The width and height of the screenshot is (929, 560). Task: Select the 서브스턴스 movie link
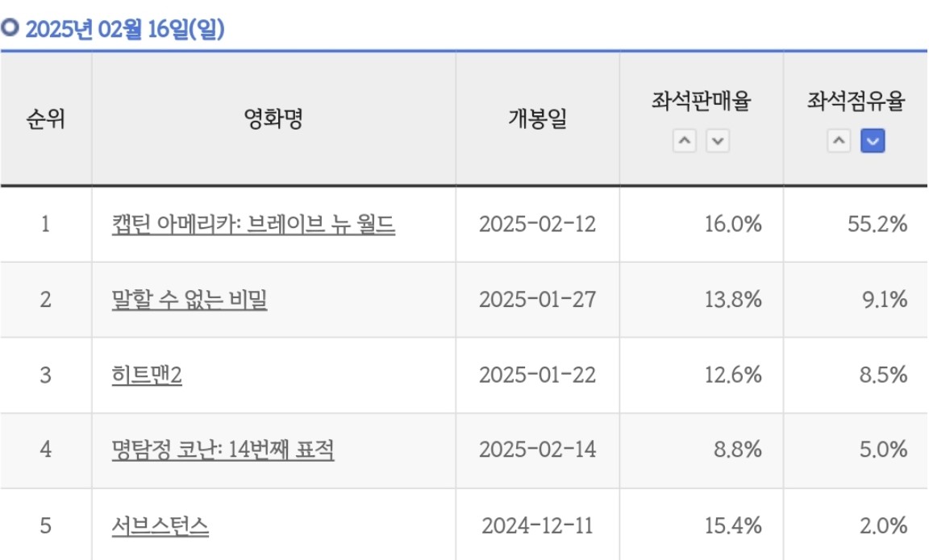click(160, 526)
